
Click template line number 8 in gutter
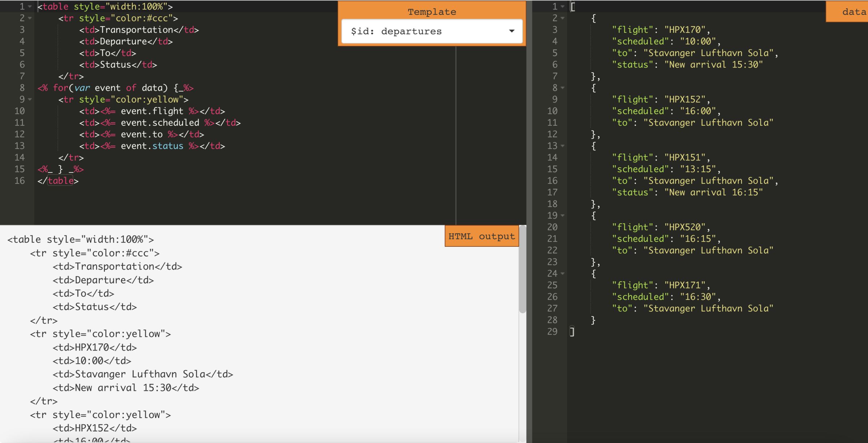[22, 88]
